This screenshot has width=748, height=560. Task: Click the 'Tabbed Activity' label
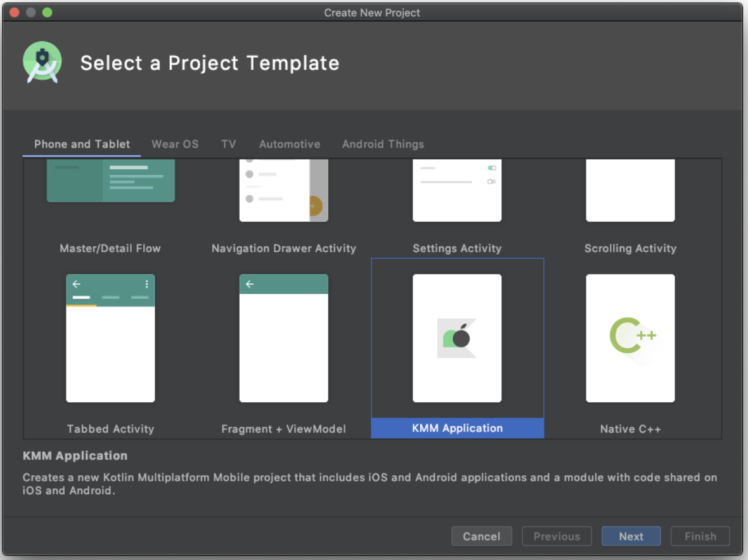[x=111, y=429]
